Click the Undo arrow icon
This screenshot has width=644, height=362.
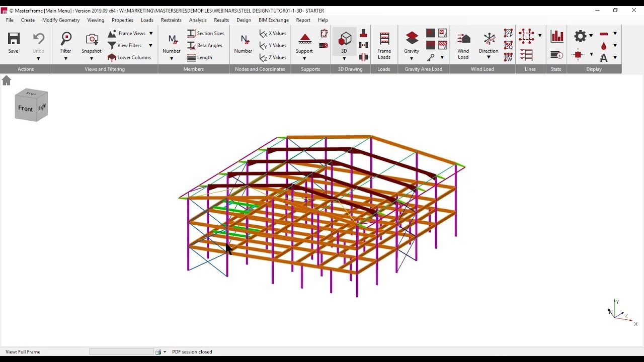coord(39,39)
